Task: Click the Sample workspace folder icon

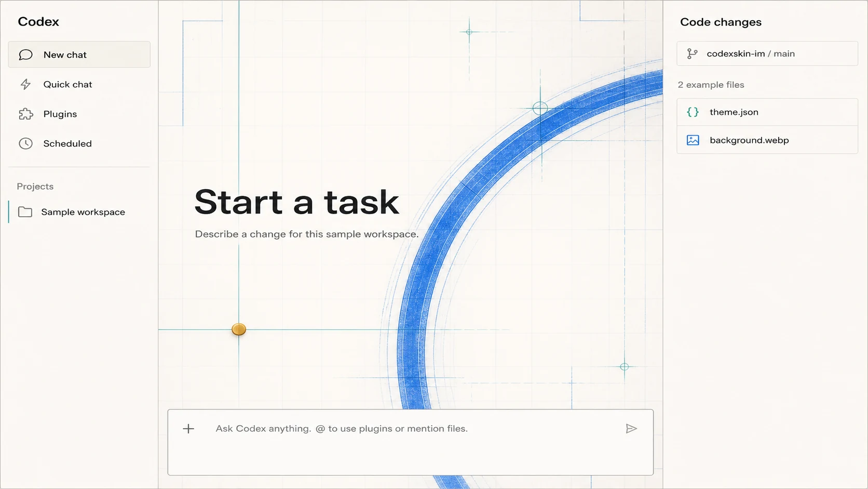Action: 25,212
